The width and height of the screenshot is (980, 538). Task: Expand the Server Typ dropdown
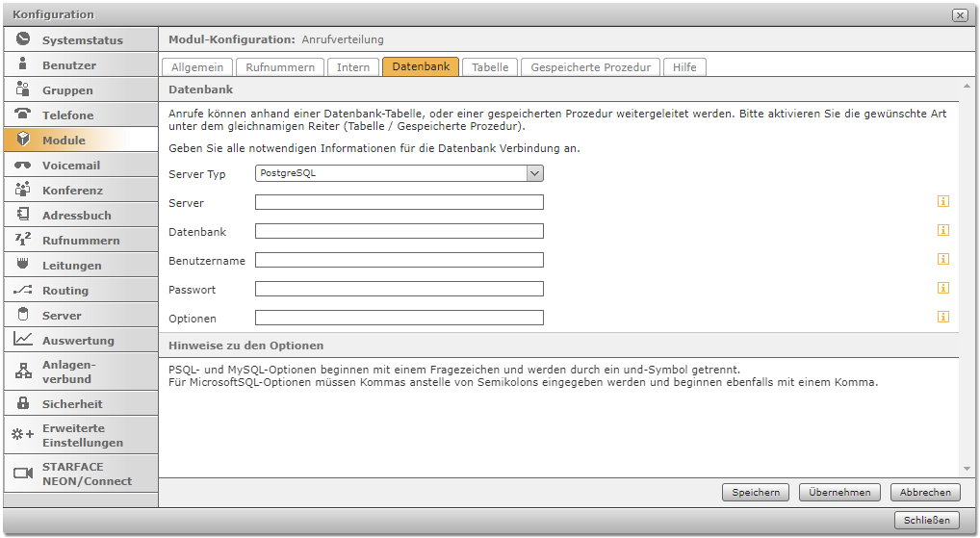click(535, 173)
